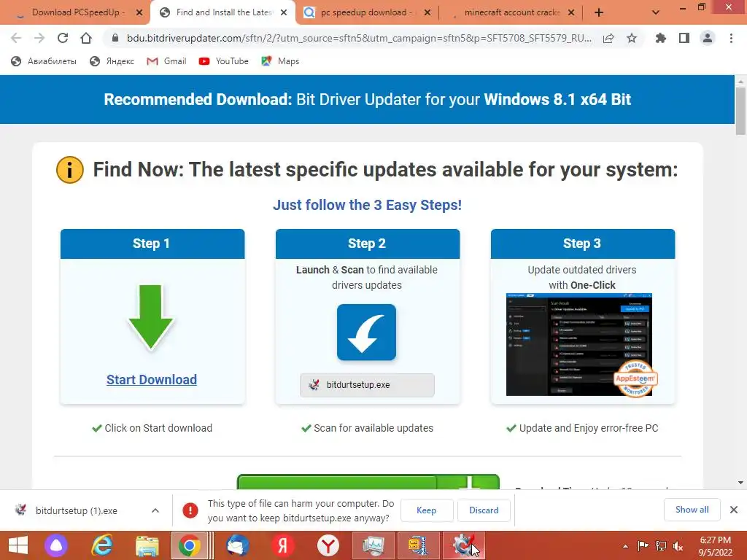Open File Explorer from taskbar

pyautogui.click(x=147, y=545)
